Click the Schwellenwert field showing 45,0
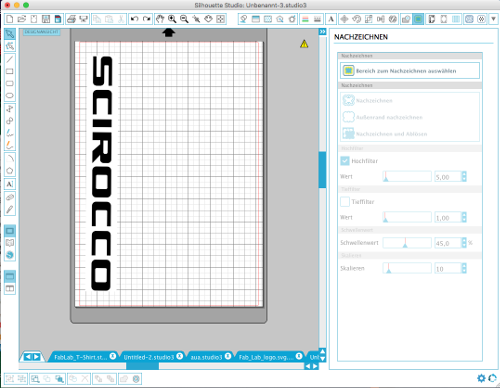 tap(448, 243)
